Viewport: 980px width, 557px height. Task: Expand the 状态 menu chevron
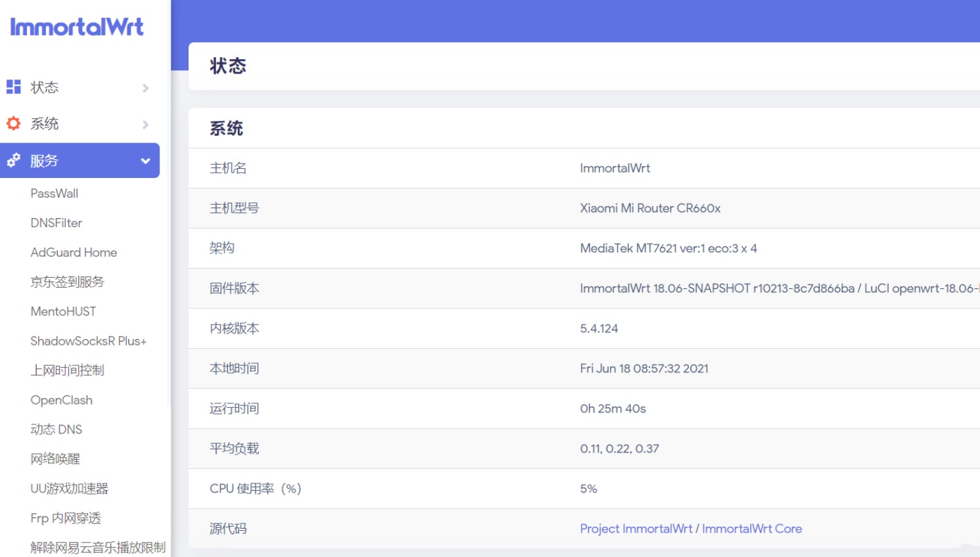tap(145, 87)
